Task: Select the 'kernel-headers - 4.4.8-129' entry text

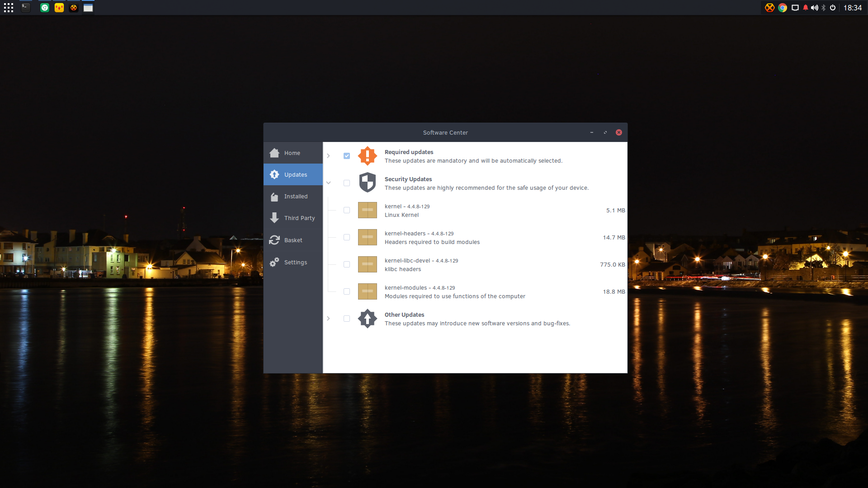Action: click(419, 234)
